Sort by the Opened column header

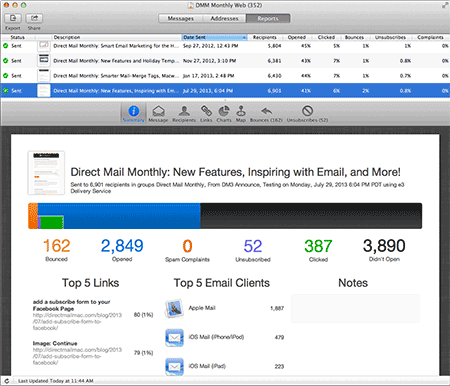pyautogui.click(x=297, y=37)
